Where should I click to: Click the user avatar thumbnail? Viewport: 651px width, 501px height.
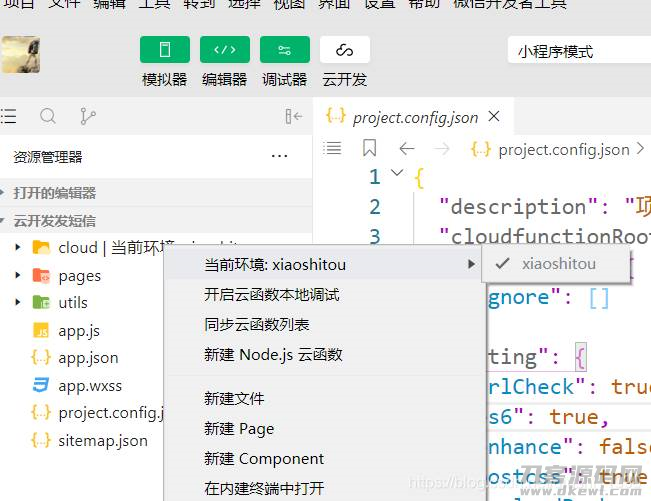[x=20, y=55]
